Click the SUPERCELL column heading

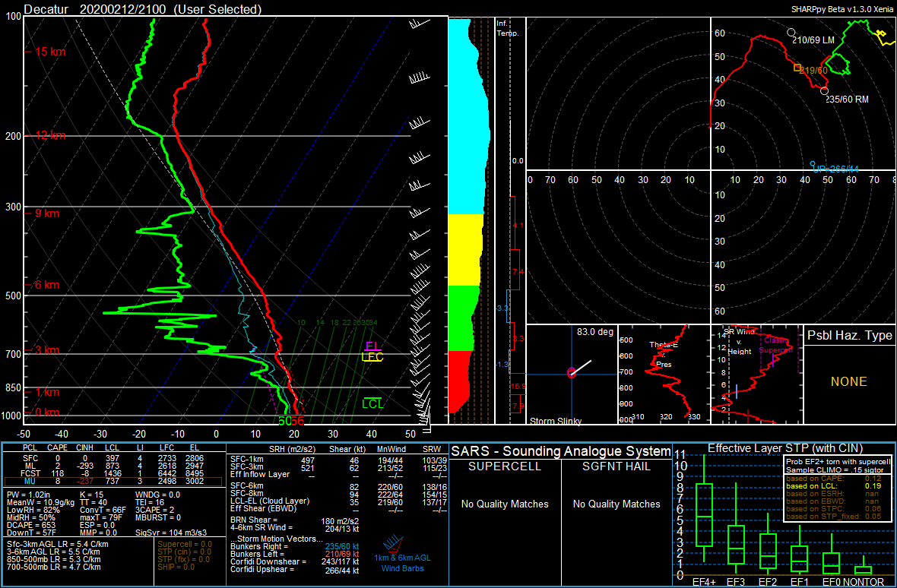pyautogui.click(x=505, y=466)
